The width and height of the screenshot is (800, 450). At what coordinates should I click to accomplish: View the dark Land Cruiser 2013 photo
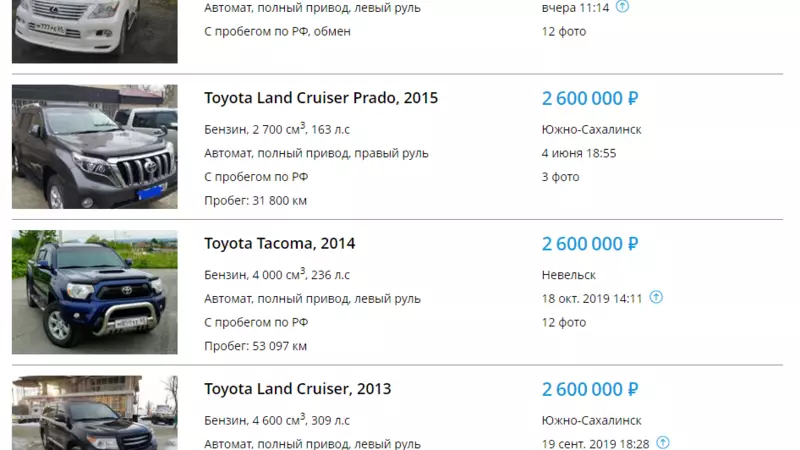point(95,412)
